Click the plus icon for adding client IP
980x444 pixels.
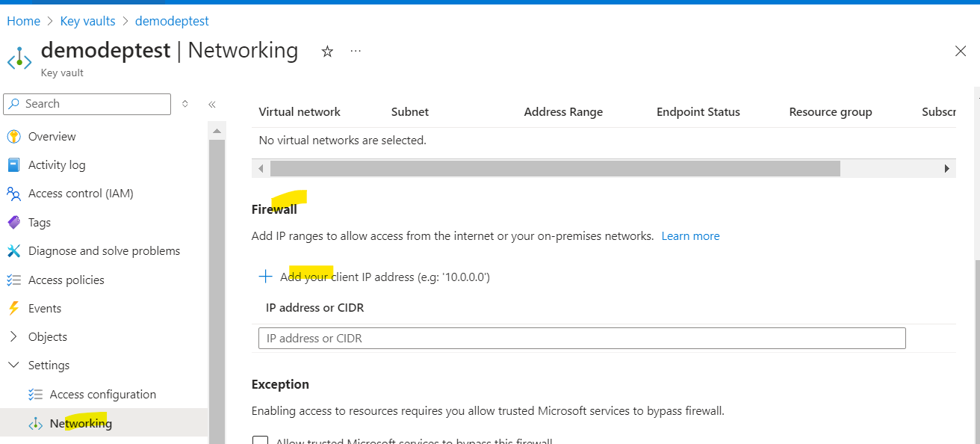coord(265,277)
